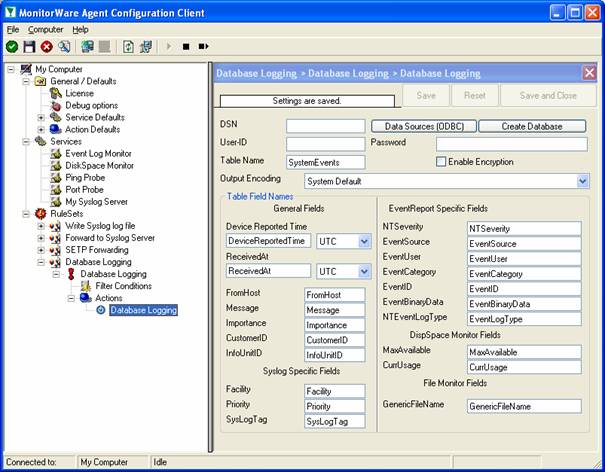Expand the Action Defaults node
The width and height of the screenshot is (605, 472).
click(x=41, y=129)
